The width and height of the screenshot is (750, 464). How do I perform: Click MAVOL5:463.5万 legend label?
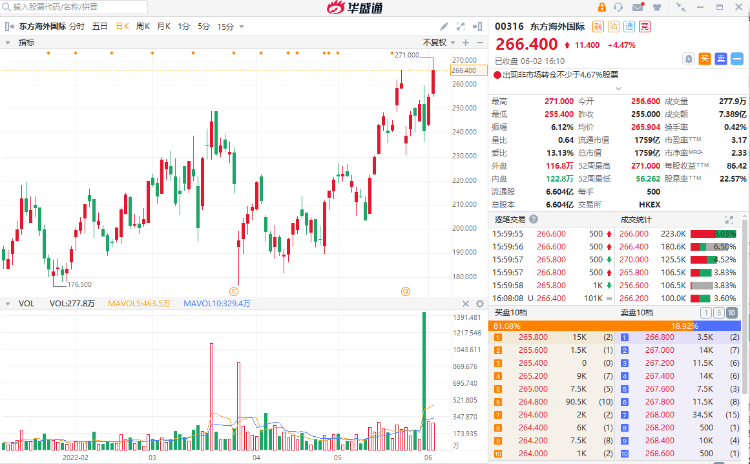139,304
